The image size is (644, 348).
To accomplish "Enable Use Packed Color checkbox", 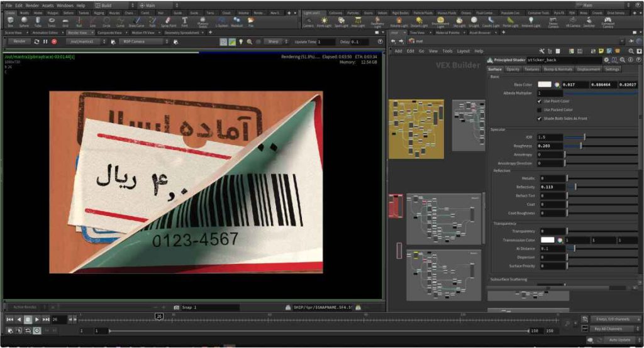I will pos(539,110).
